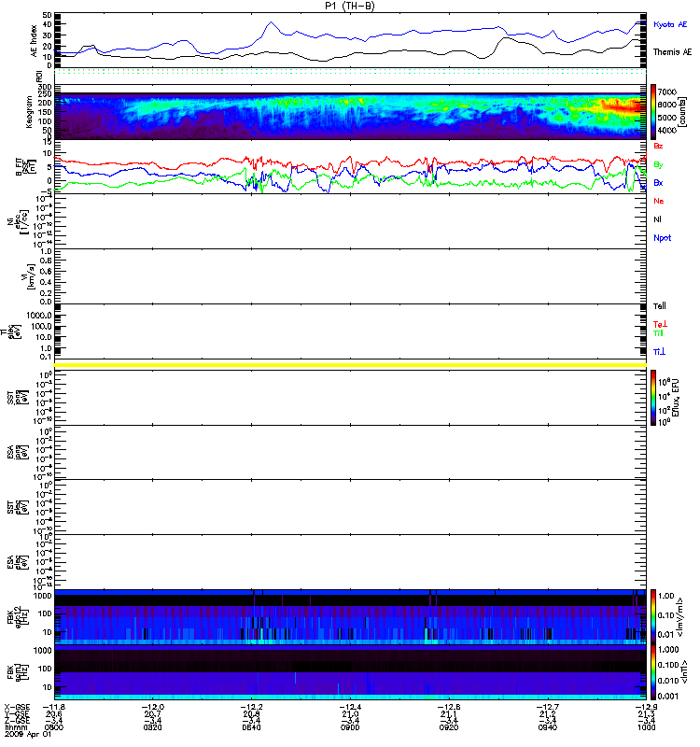Select the black "Themis AE" legend label
700x747 pixels.
(672, 52)
